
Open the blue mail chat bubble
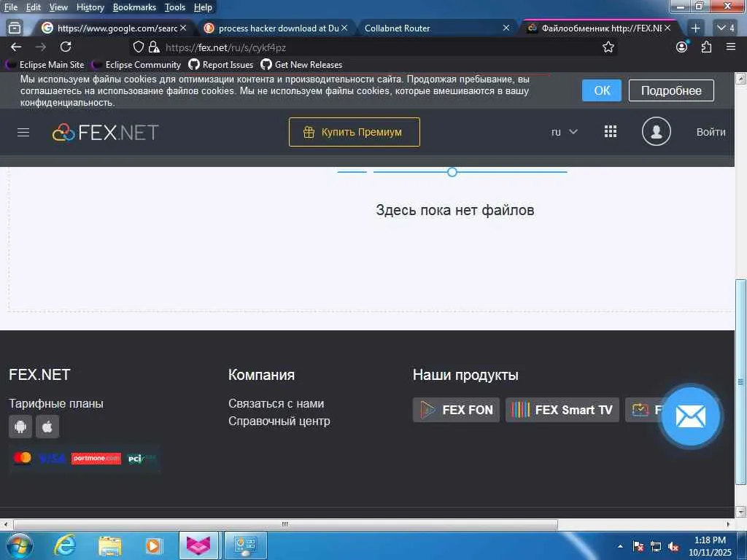[x=690, y=416]
